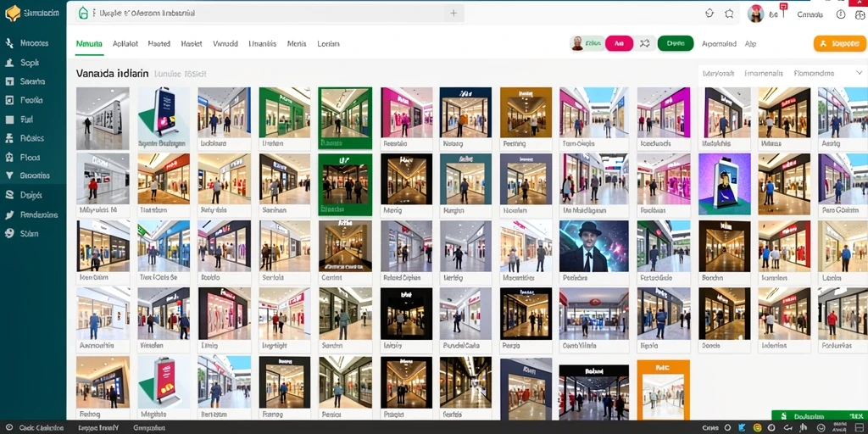The width and height of the screenshot is (868, 434).
Task: Click the star bookmark icon at top right
Action: pos(729,14)
